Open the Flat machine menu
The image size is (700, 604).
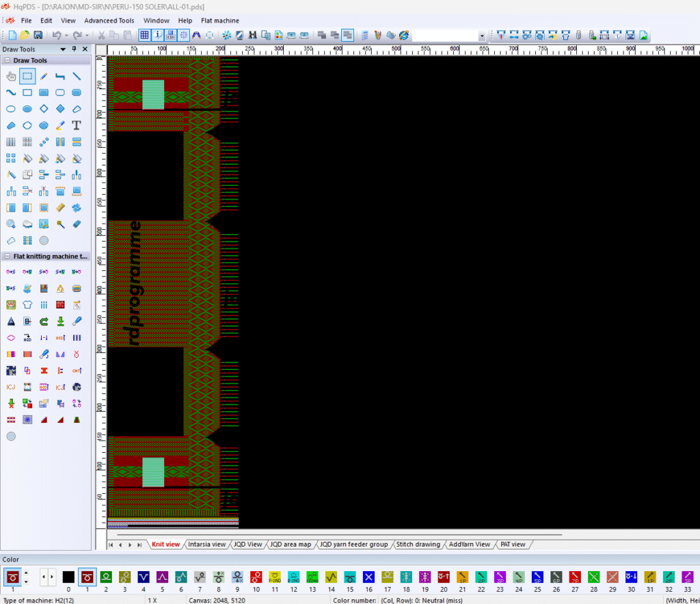click(219, 21)
